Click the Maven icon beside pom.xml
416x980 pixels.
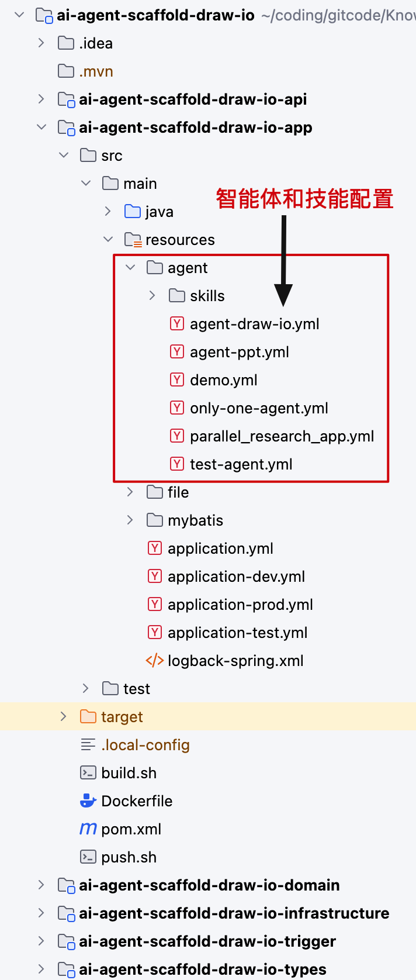point(88,829)
